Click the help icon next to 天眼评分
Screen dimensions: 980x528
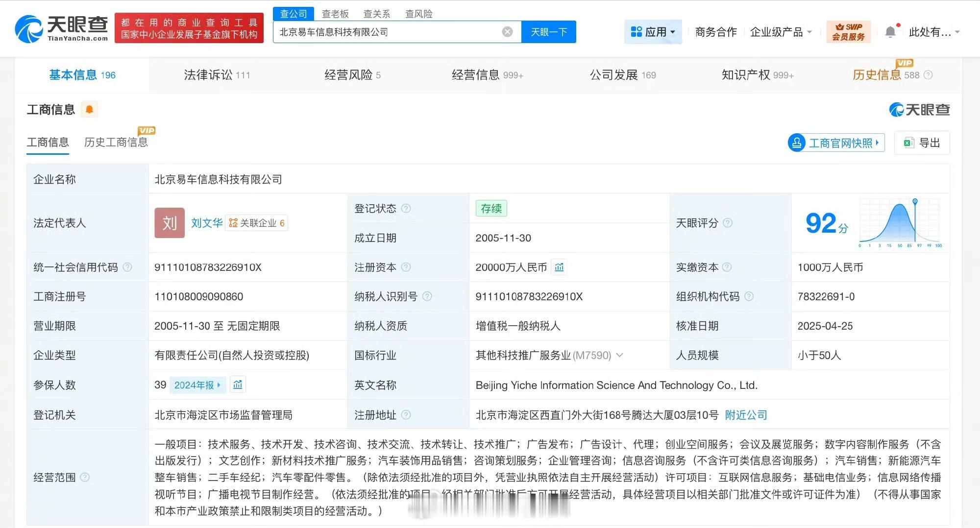(x=728, y=223)
